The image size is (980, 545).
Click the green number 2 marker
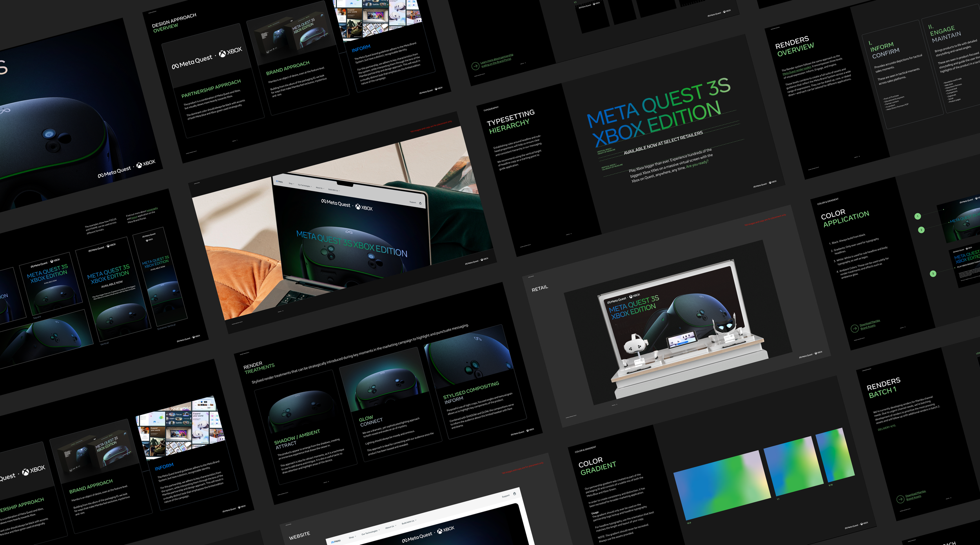pos(921,230)
